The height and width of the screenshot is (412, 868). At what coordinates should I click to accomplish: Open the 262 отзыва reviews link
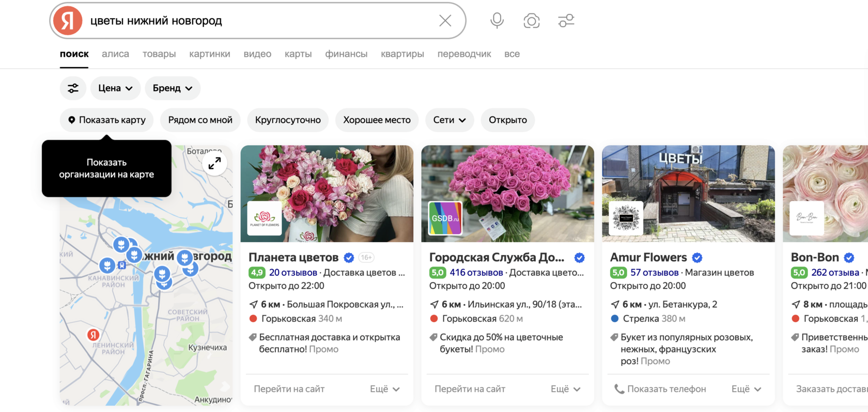(x=835, y=273)
